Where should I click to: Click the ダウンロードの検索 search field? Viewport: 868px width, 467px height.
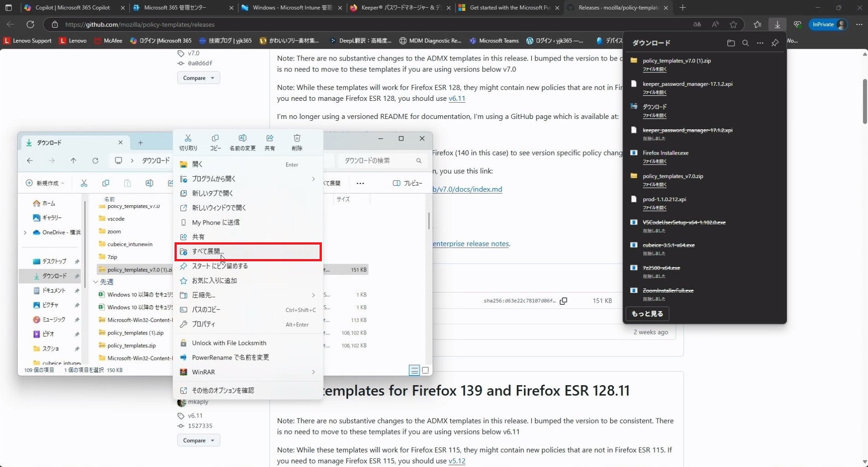(377, 161)
